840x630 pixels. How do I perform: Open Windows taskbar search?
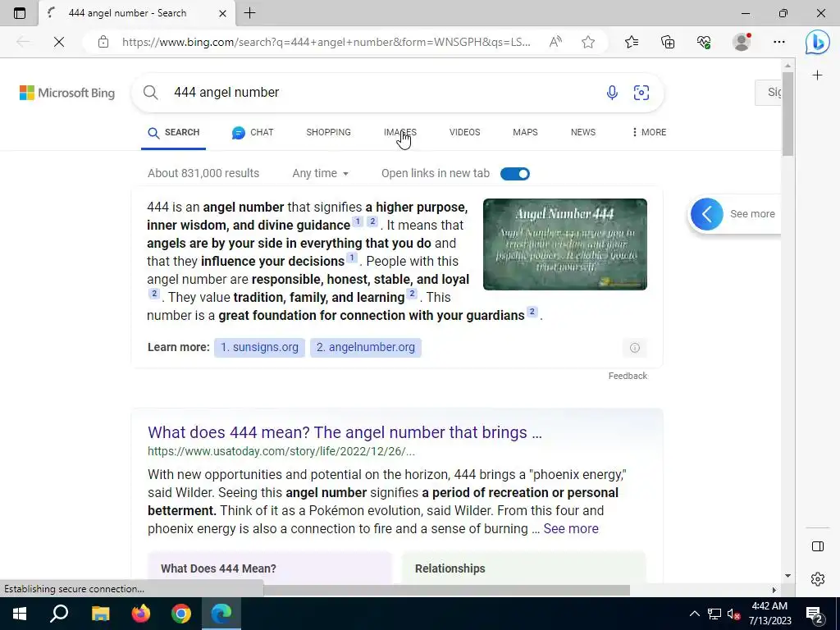(x=59, y=614)
